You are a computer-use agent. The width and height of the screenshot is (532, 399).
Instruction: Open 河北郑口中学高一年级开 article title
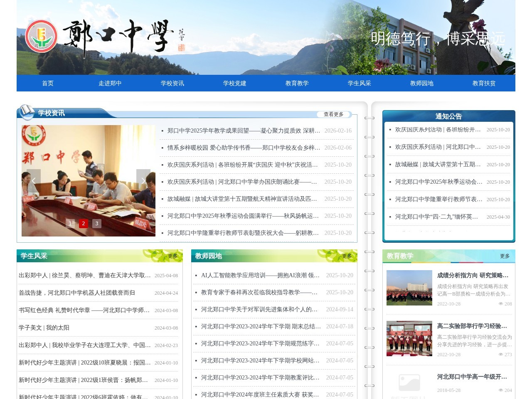[x=473, y=377]
